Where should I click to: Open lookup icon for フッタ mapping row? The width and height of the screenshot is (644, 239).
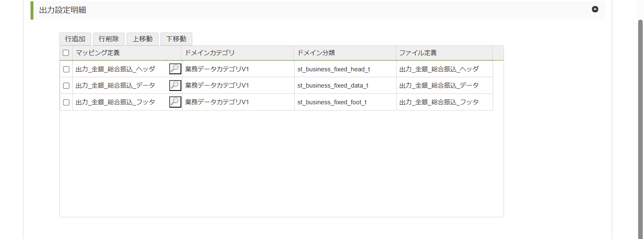tap(175, 102)
